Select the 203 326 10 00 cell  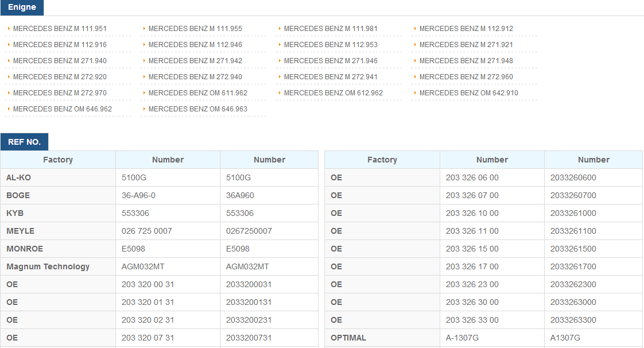492,213
